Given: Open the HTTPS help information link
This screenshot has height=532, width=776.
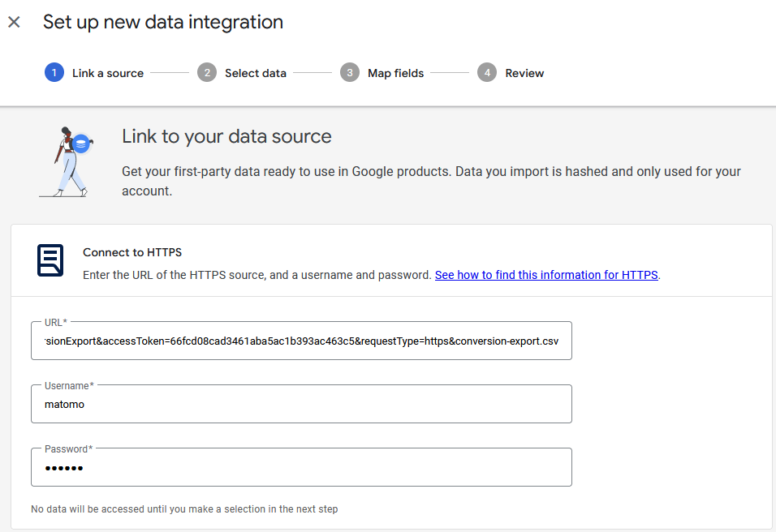Looking at the screenshot, I should click(545, 275).
